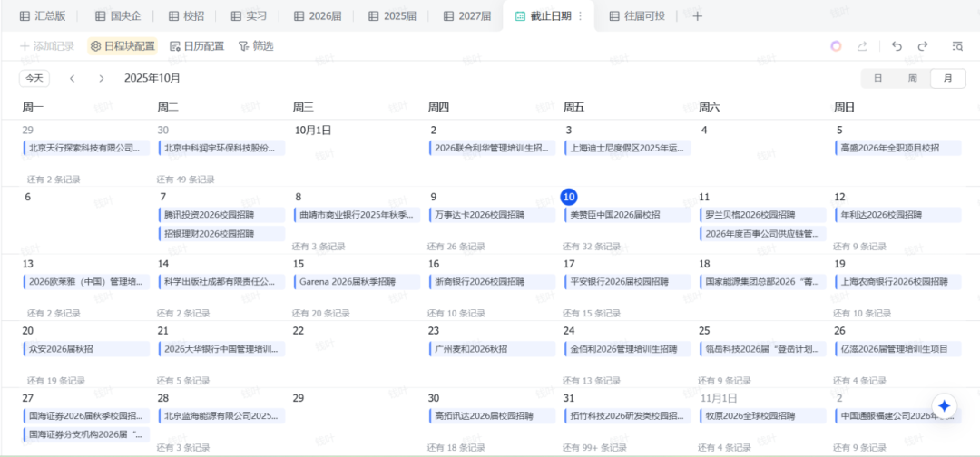Open the 往届可投 tab

tap(638, 16)
